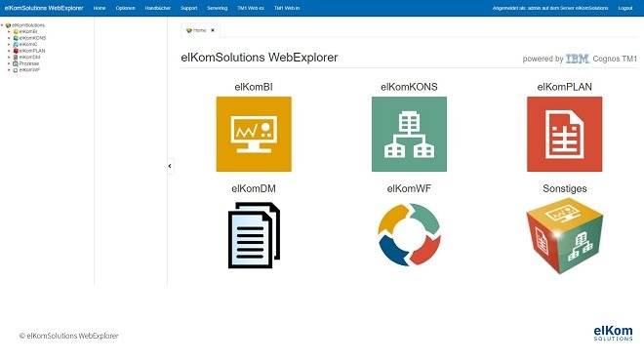Log out using the Logout link
The image size is (644, 362).
625,8
